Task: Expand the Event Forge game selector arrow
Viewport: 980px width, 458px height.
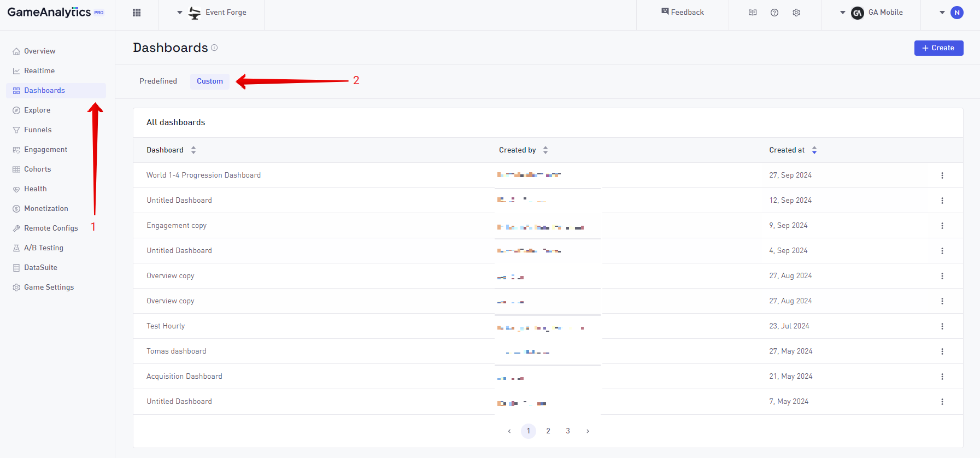Action: coord(179,13)
